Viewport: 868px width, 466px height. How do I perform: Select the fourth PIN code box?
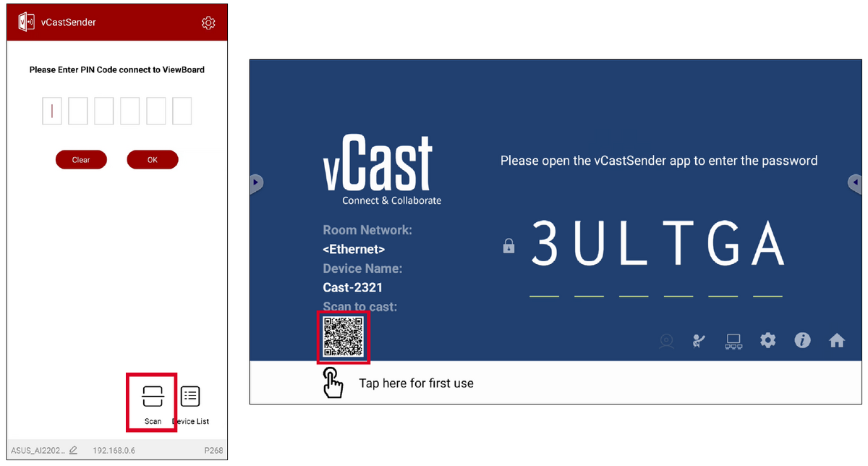point(130,111)
